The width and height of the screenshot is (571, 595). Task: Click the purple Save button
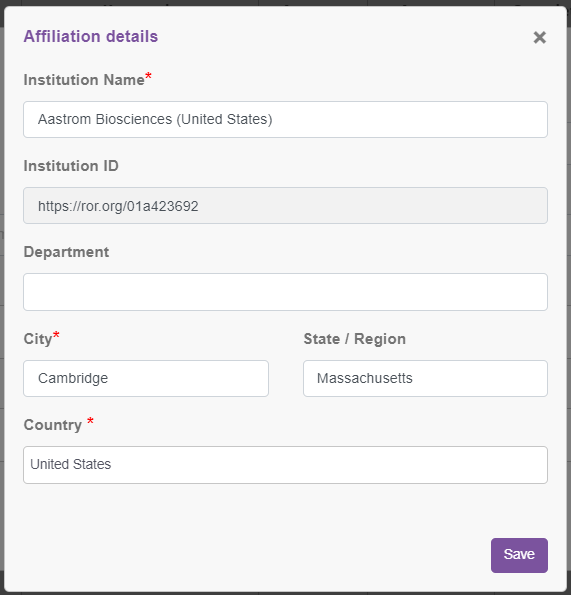(519, 555)
